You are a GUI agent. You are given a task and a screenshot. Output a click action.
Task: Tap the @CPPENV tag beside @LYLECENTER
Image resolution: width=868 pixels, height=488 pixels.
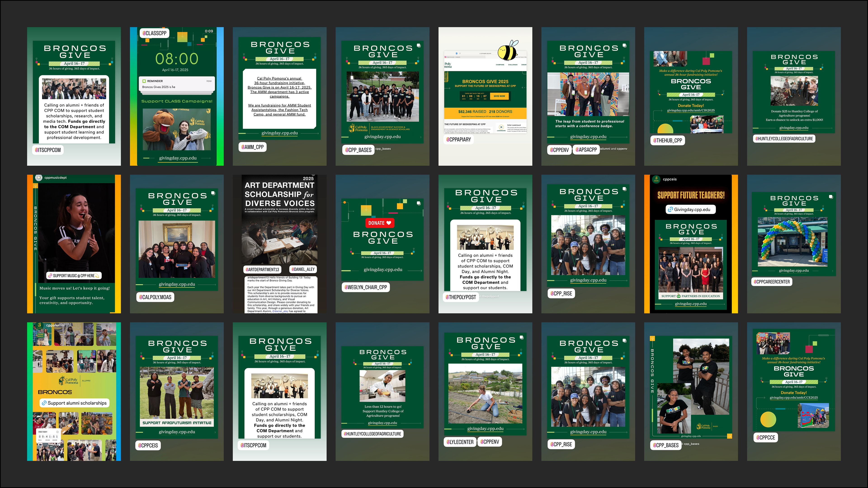490,442
